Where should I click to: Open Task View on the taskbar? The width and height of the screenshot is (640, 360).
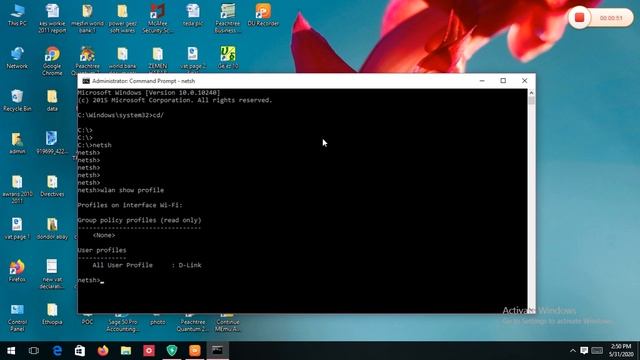coord(34,351)
